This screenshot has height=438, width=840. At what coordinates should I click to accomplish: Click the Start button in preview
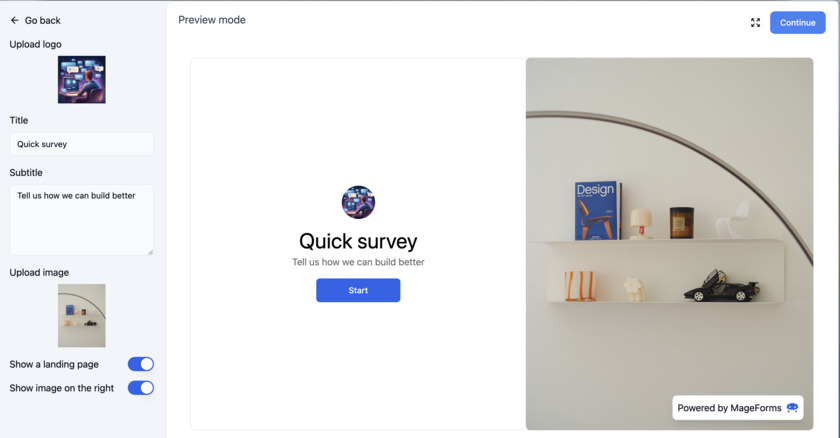(358, 290)
